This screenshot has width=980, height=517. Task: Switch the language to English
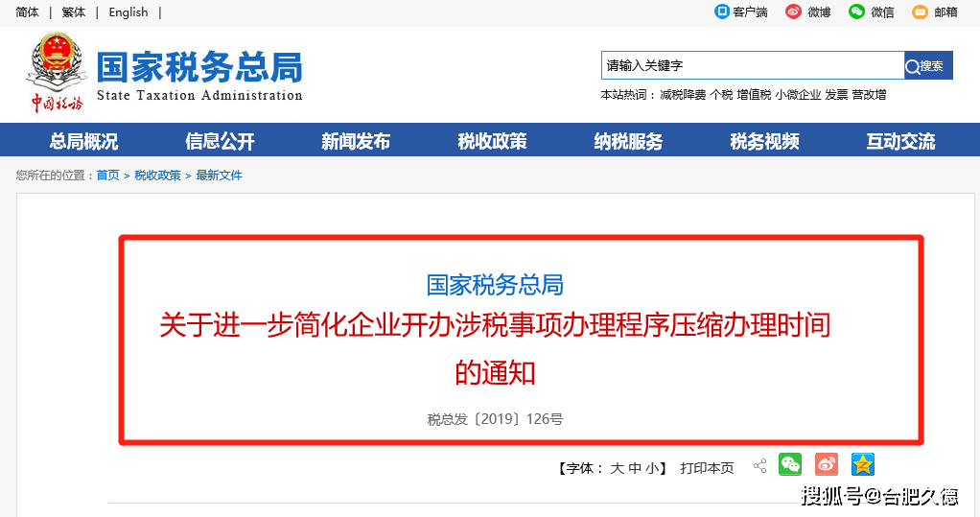click(x=128, y=12)
